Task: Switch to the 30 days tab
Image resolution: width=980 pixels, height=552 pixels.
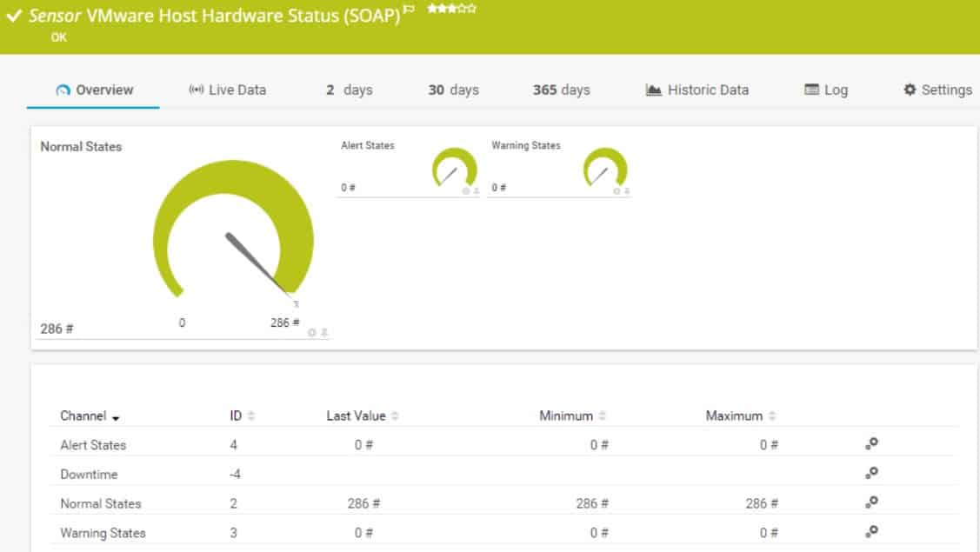Action: (x=454, y=90)
